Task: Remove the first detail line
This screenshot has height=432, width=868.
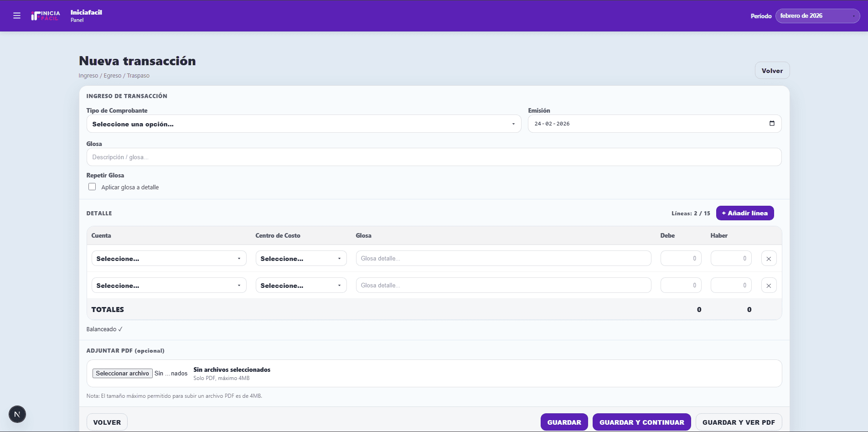Action: [x=769, y=259]
